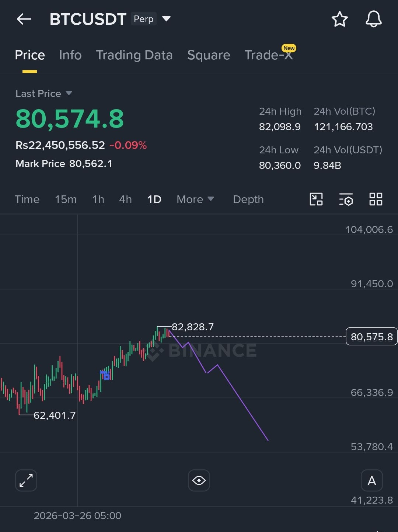Toggle chart drawings visibility eye icon
This screenshot has width=398, height=532.
click(x=199, y=480)
